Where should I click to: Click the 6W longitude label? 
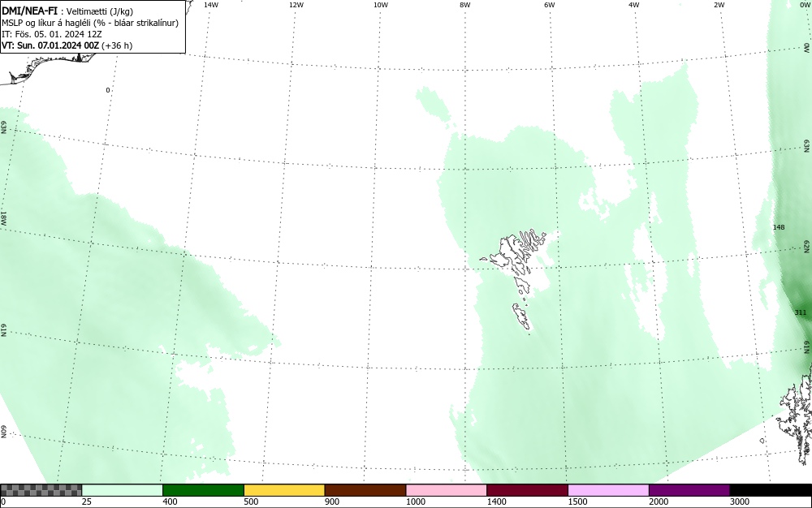(x=550, y=5)
